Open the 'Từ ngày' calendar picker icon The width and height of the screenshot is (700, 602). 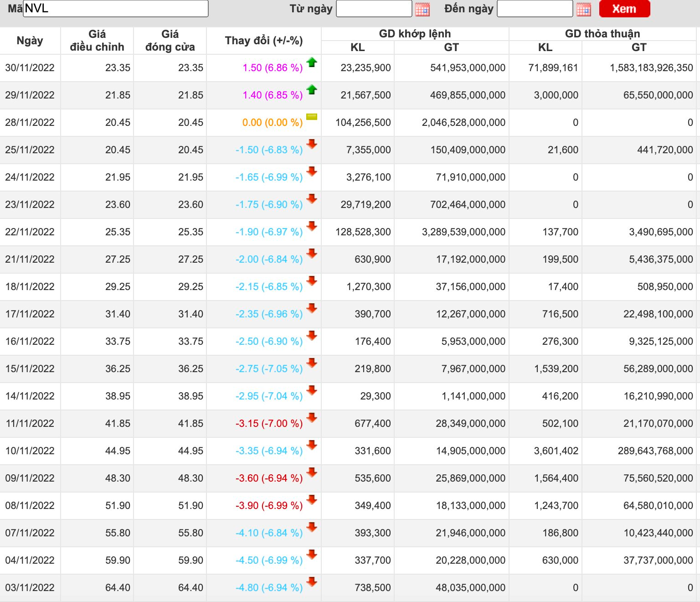(x=422, y=9)
